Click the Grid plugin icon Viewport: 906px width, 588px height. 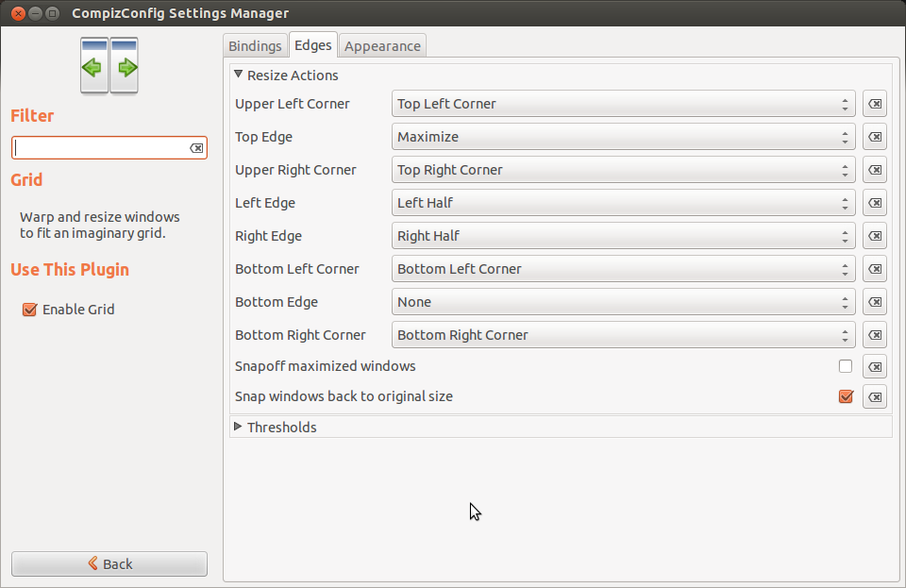(109, 65)
